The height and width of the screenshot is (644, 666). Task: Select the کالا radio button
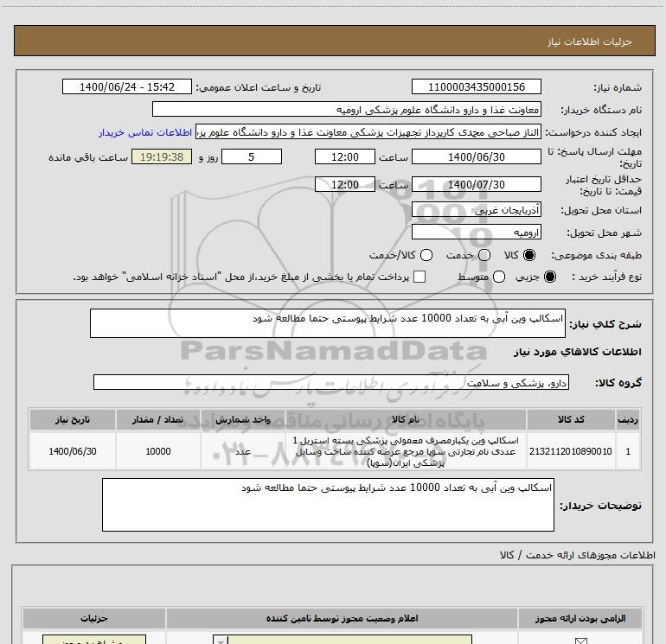click(x=531, y=255)
